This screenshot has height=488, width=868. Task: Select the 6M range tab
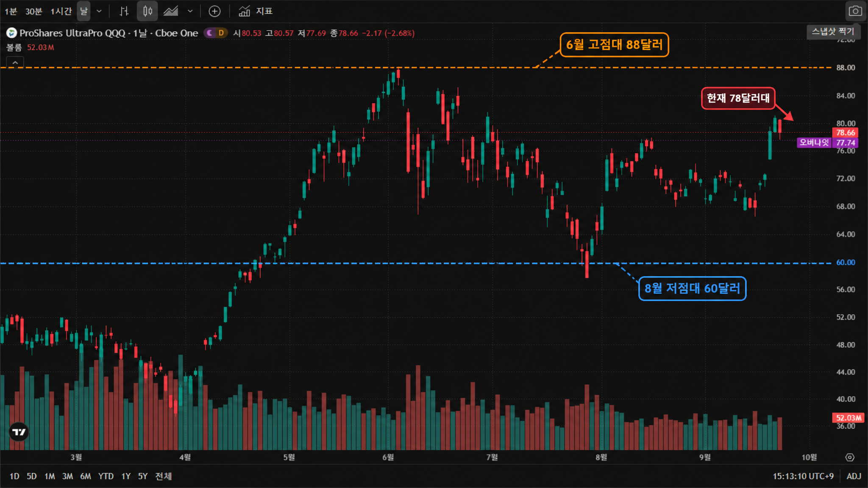tap(86, 476)
